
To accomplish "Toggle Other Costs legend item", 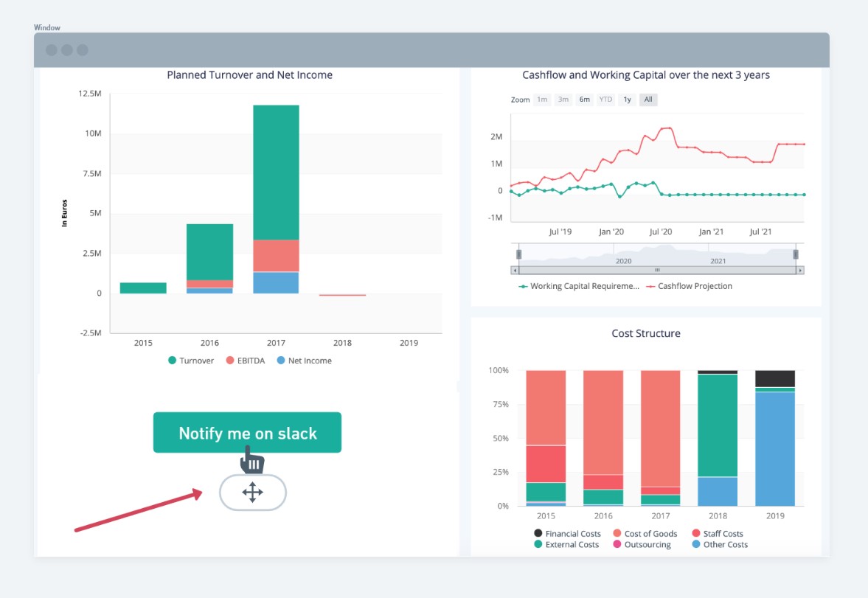I will 720,544.
